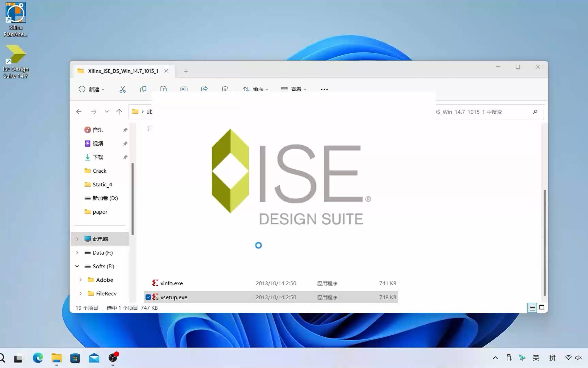This screenshot has height=368, width=588.
Task: Click the Rename icon in Explorer toolbar
Action: tap(184, 89)
